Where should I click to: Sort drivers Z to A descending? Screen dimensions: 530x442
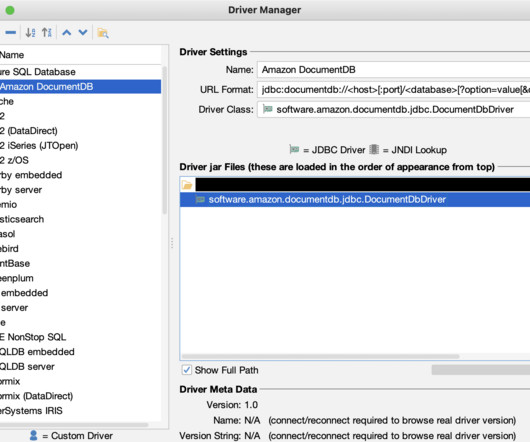pos(47,33)
